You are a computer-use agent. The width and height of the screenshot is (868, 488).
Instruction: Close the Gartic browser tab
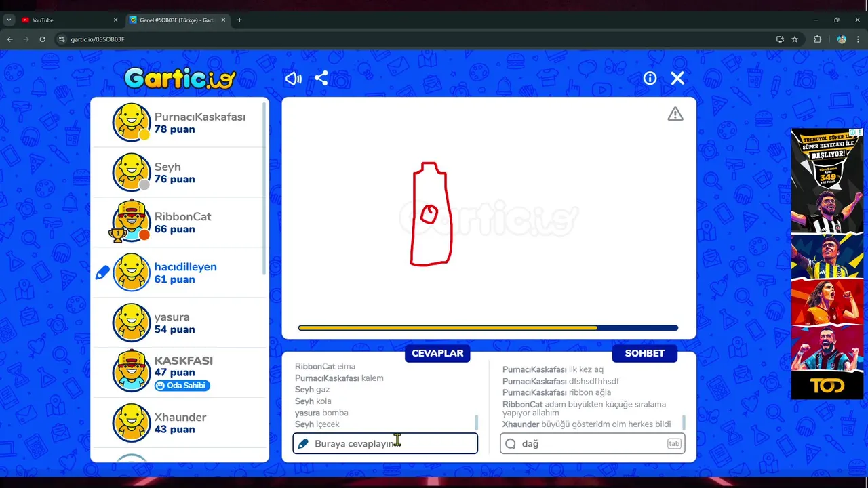(223, 20)
